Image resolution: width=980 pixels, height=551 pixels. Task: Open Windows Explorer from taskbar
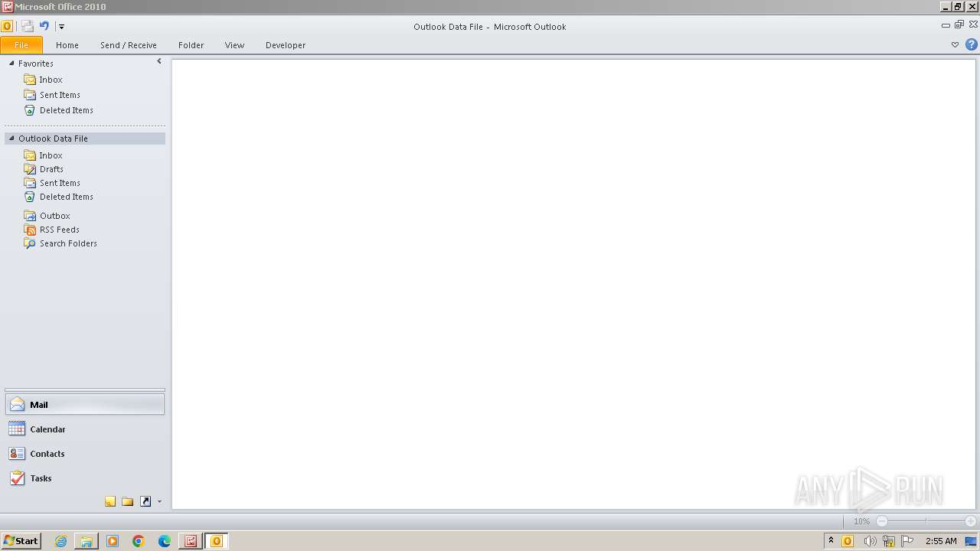pos(87,541)
